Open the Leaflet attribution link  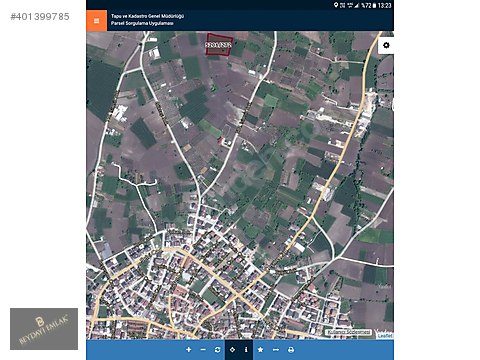tap(385, 335)
